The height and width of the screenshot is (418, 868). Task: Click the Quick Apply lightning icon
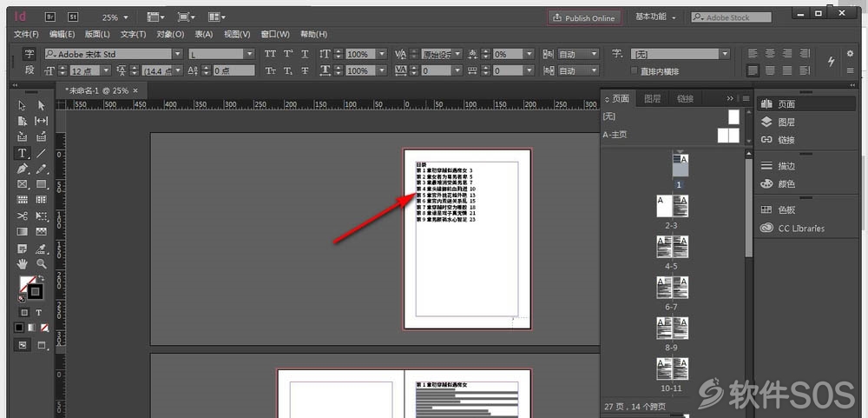click(x=831, y=62)
